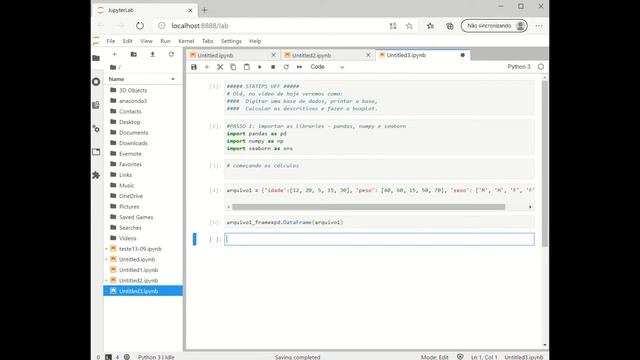Screen dimensions: 640x360
Task: Reload the page with the browser refresh icon
Action: pos(140,26)
